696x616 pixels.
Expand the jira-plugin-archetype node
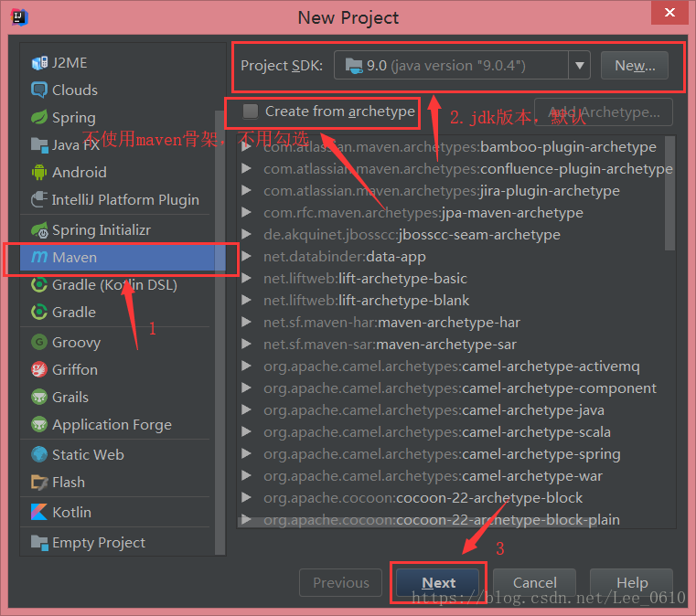point(246,191)
